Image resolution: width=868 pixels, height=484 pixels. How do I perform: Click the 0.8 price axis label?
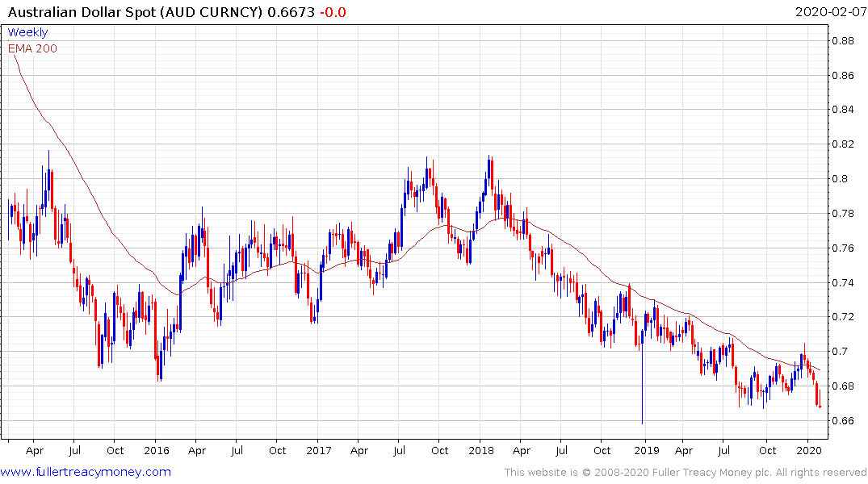(x=840, y=178)
